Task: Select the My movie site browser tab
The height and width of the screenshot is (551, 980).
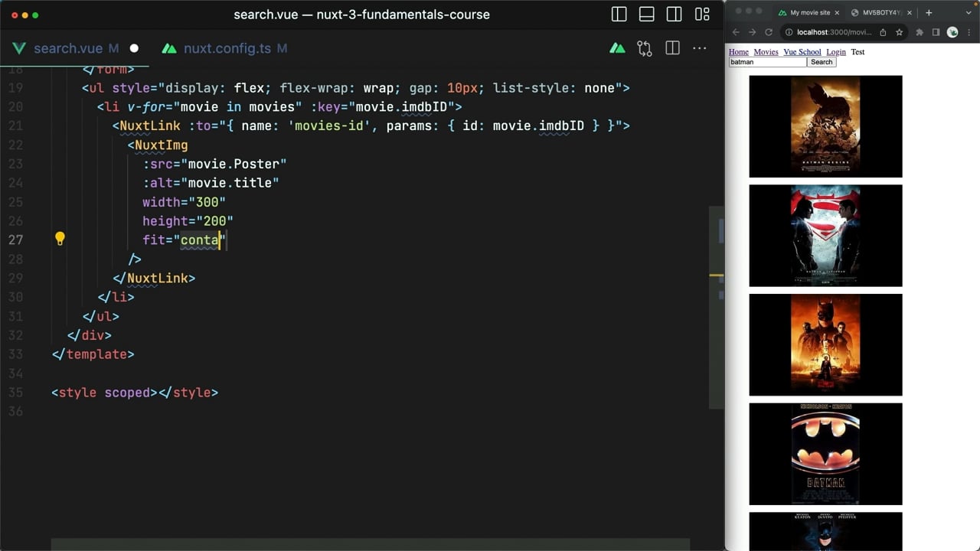Action: pos(809,12)
